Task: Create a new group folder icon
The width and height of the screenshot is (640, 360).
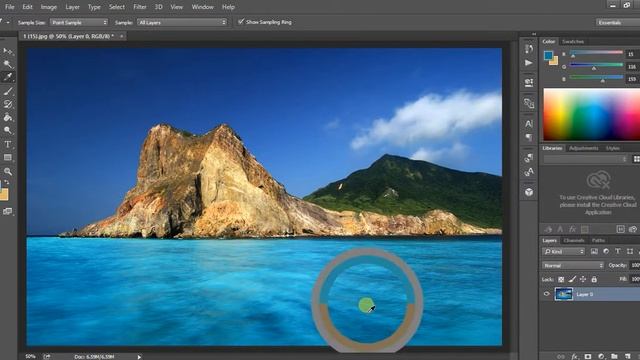Action: click(x=614, y=356)
